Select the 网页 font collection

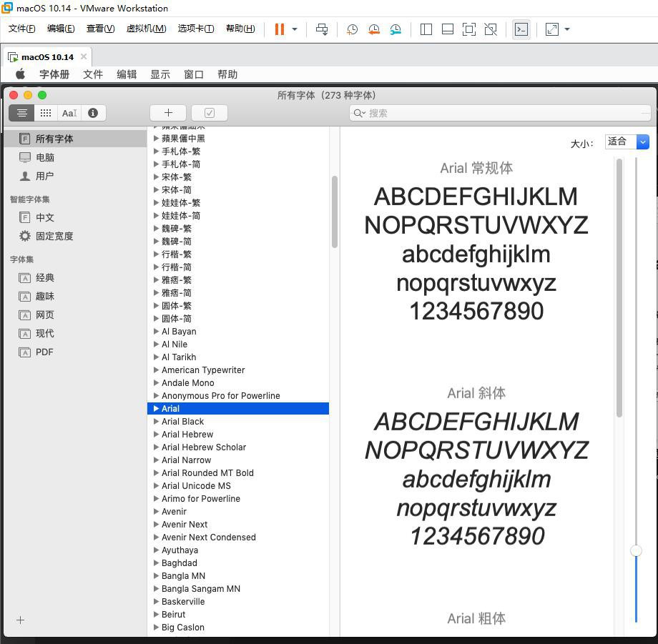pyautogui.click(x=75, y=315)
